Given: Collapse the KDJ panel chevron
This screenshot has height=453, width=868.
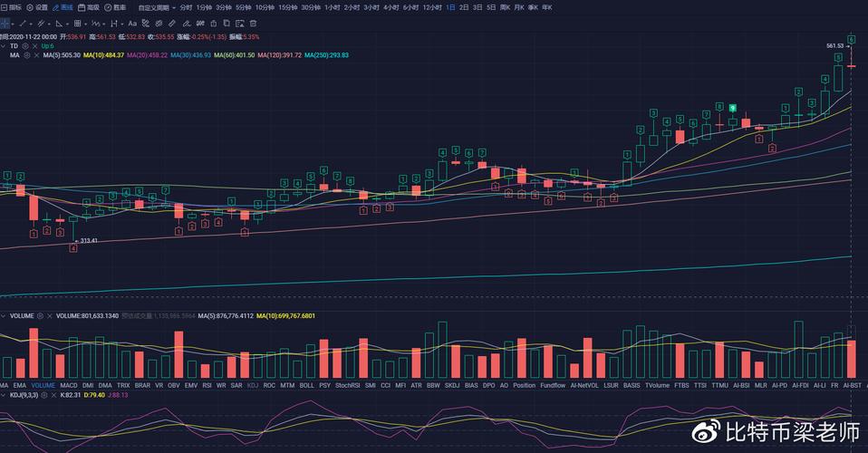Looking at the screenshot, I should pyautogui.click(x=4, y=395).
